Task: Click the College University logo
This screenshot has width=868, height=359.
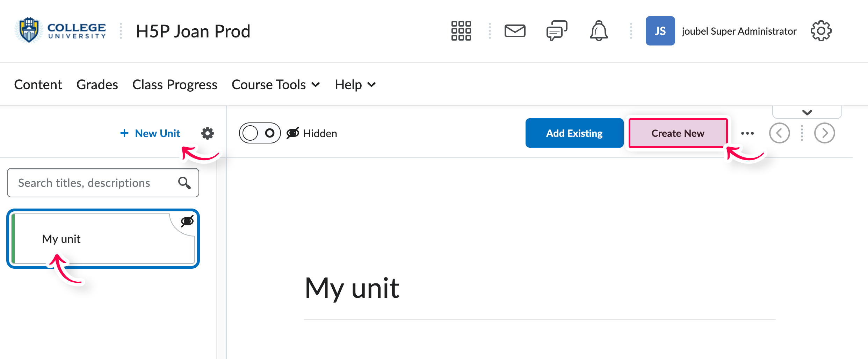Action: coord(60,31)
